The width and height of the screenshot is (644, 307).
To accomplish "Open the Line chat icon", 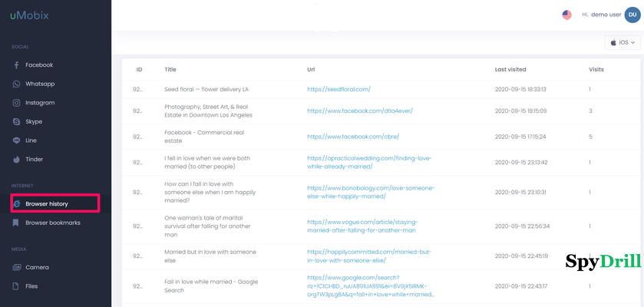I will (x=16, y=140).
